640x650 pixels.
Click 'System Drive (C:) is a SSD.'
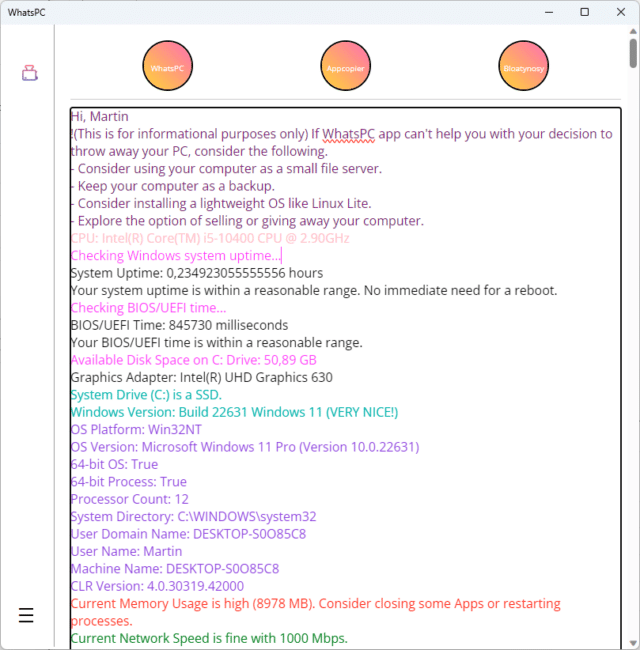146,395
